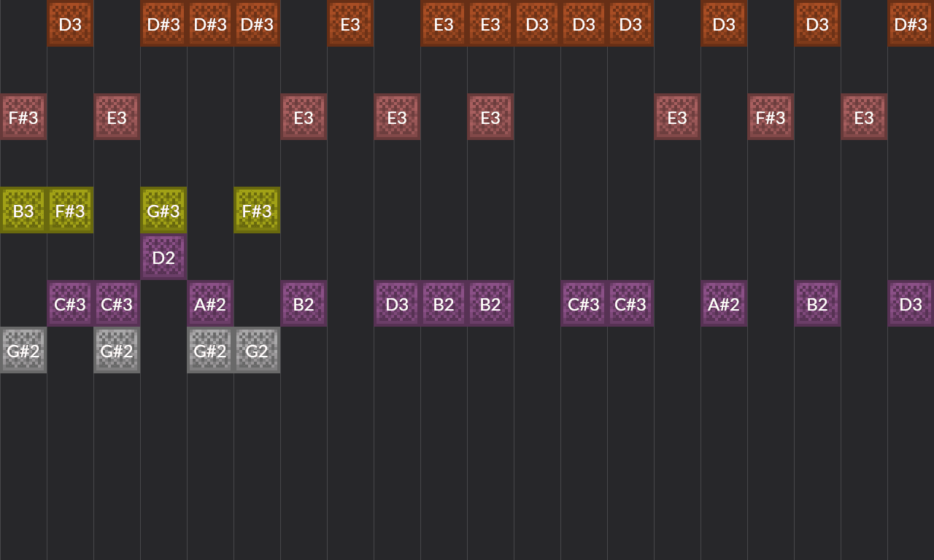This screenshot has width=934, height=560.
Task: Select purple A#2 block below the orange D3
Action: 724,303
